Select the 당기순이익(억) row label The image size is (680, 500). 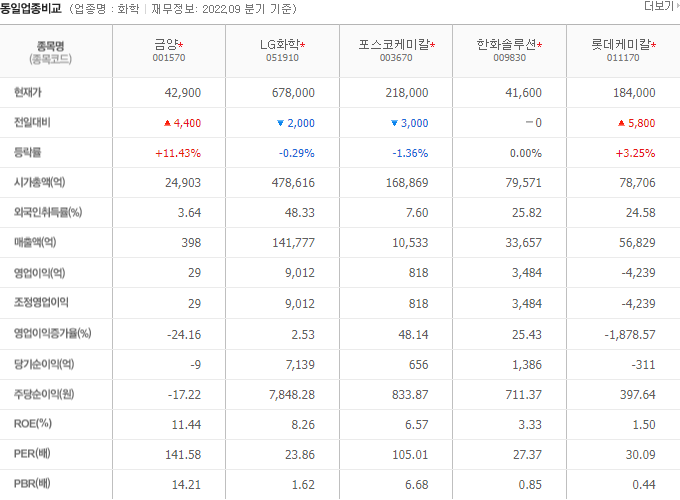tap(44, 364)
